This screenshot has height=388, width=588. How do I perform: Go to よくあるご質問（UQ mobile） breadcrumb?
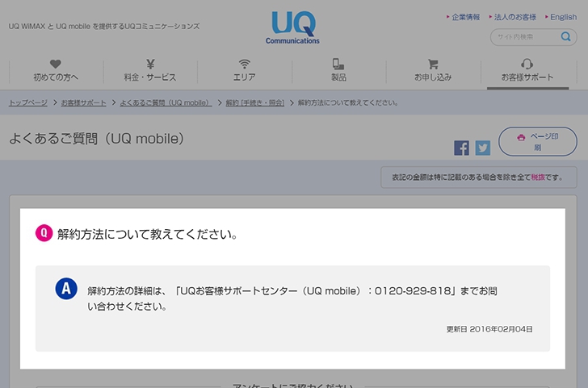pyautogui.click(x=166, y=102)
